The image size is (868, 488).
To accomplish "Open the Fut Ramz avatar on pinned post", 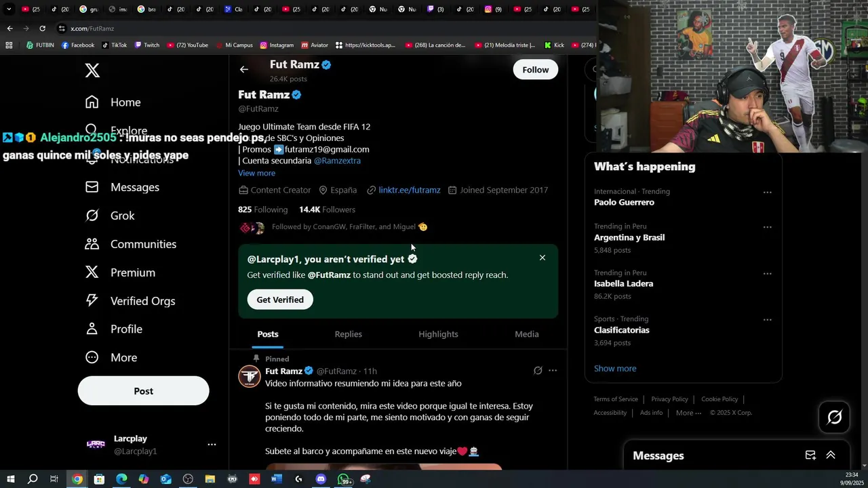I will (x=250, y=376).
